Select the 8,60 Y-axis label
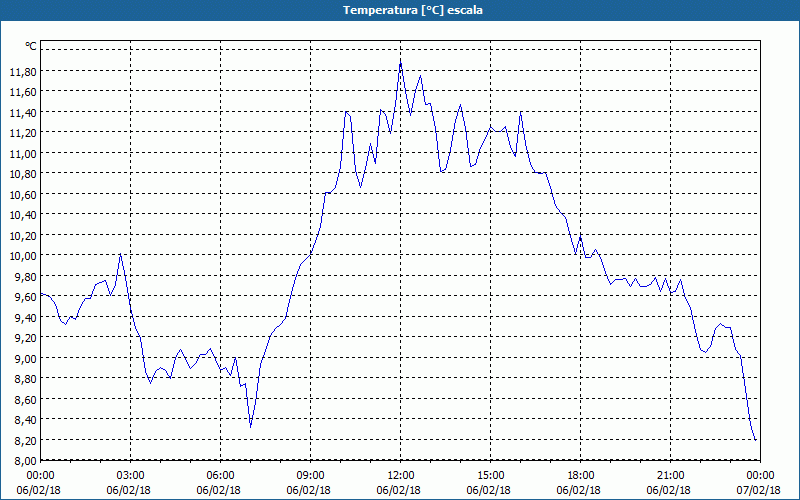Image resolution: width=800 pixels, height=500 pixels. pyautogui.click(x=26, y=399)
